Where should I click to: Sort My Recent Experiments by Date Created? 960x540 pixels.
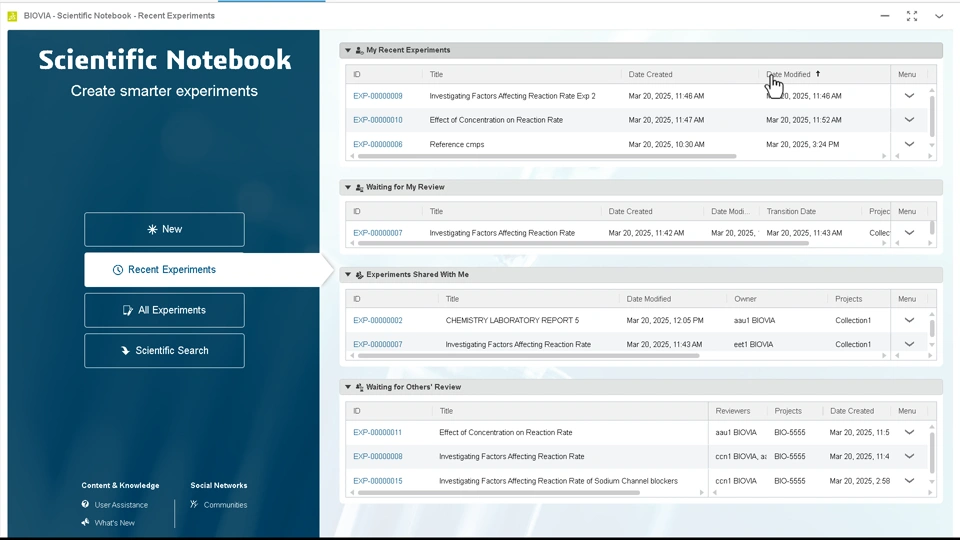(650, 74)
